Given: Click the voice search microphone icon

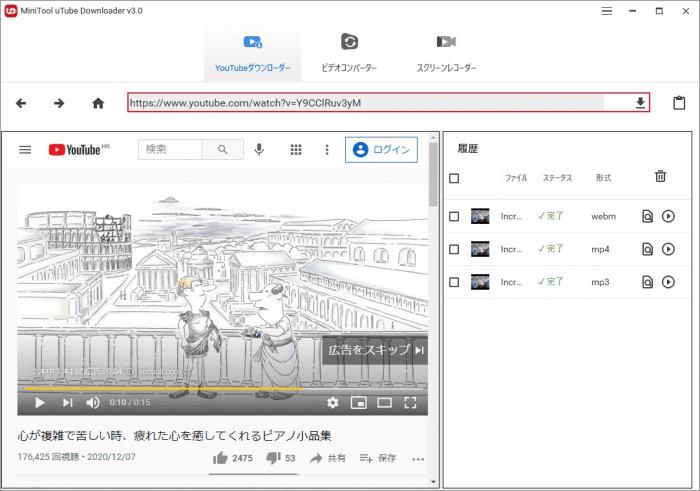Looking at the screenshot, I should (259, 150).
